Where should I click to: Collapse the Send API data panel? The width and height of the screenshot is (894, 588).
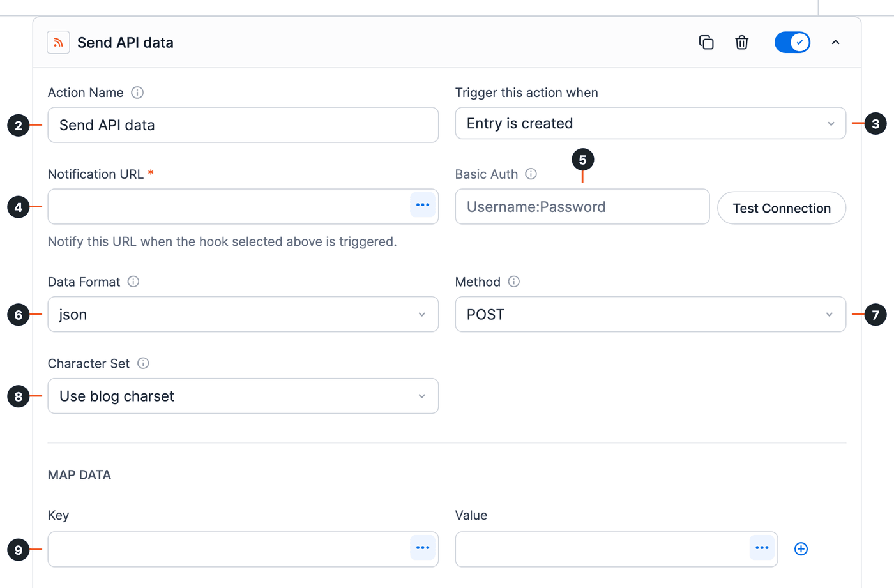point(835,42)
